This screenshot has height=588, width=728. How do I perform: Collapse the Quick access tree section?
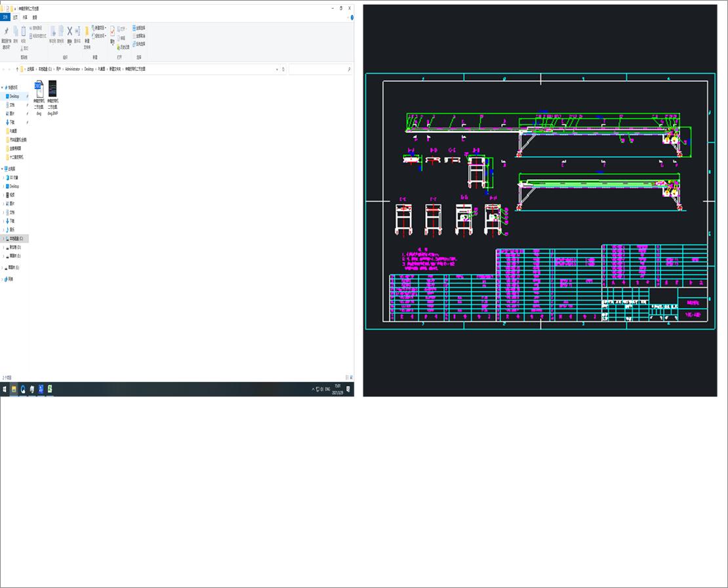coord(3,87)
